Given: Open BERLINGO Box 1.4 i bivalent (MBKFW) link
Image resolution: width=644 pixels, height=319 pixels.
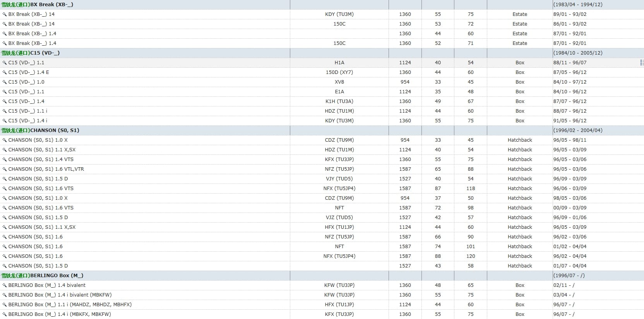Looking at the screenshot, I should point(60,295).
